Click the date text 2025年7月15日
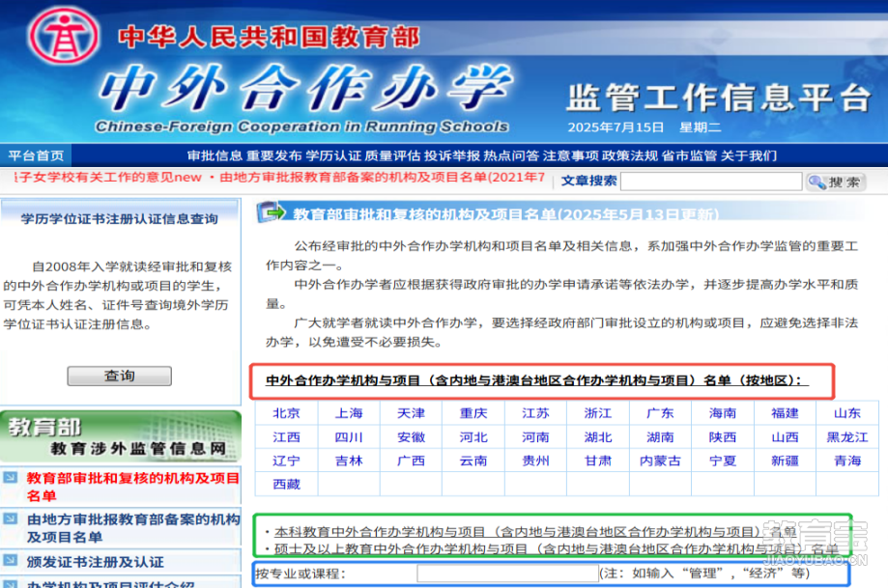888x588 pixels. [x=616, y=127]
